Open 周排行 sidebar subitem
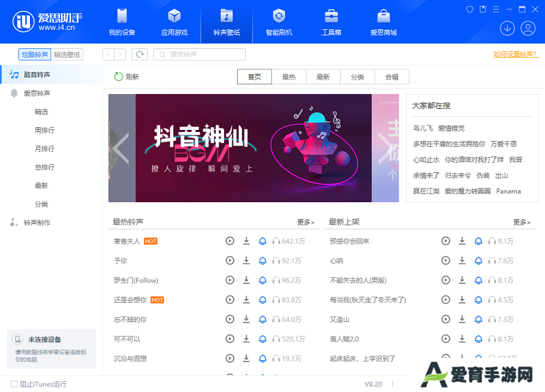The height and width of the screenshot is (392, 545). [44, 130]
